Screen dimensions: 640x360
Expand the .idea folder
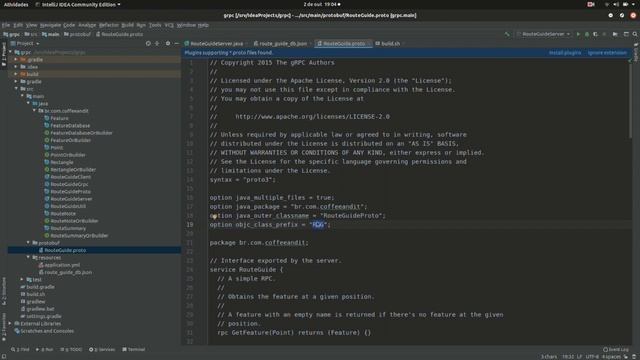(x=16, y=67)
